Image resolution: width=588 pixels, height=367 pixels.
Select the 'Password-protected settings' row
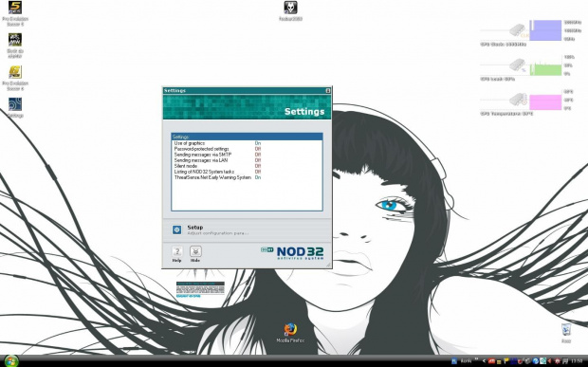click(247, 149)
